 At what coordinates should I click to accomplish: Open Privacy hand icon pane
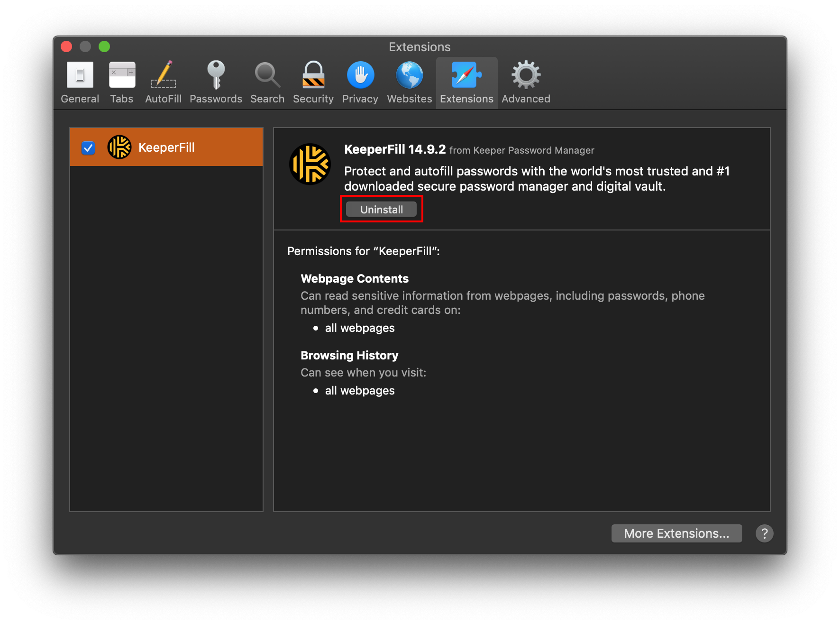pos(360,76)
